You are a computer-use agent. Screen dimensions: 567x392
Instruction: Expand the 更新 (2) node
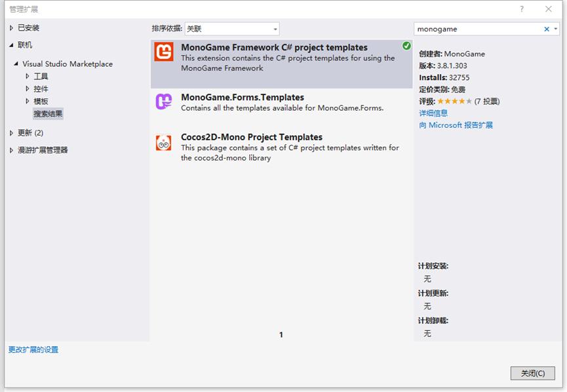(x=11, y=132)
